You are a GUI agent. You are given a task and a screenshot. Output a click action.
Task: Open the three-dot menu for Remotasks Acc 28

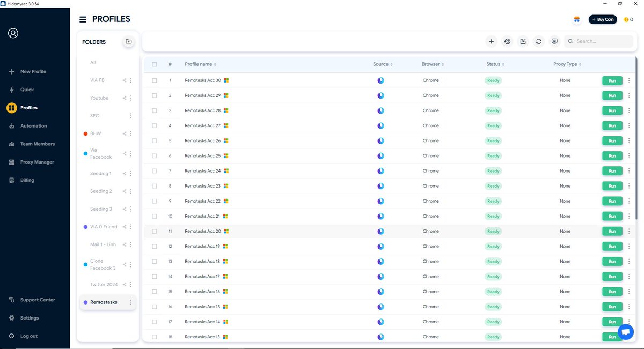click(629, 110)
